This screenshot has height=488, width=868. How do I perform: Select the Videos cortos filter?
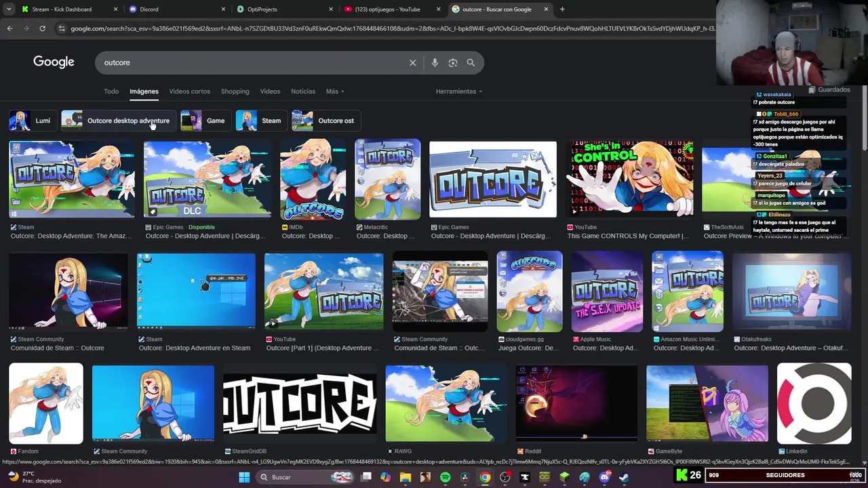tap(189, 91)
